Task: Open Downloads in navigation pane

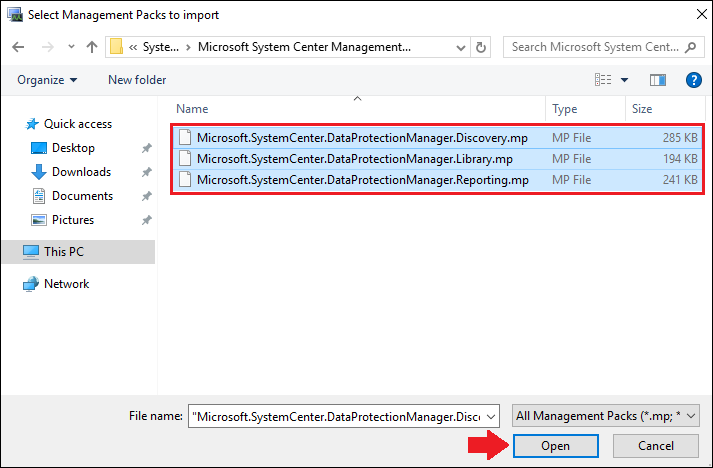Action: 81,172
